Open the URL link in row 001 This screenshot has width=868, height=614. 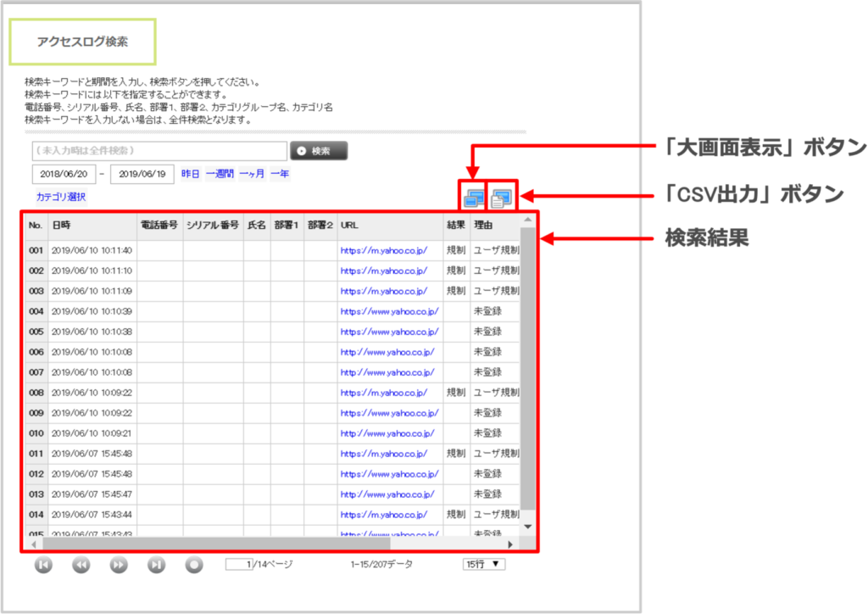(x=383, y=250)
